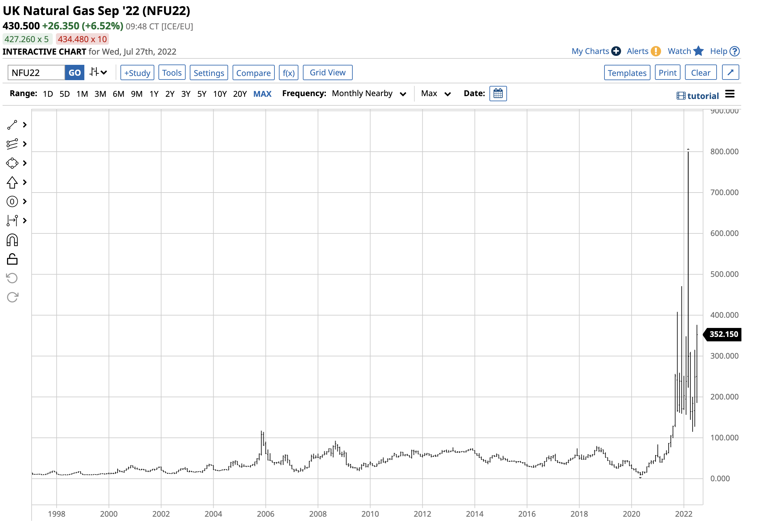Click the Watch star icon

pos(699,51)
